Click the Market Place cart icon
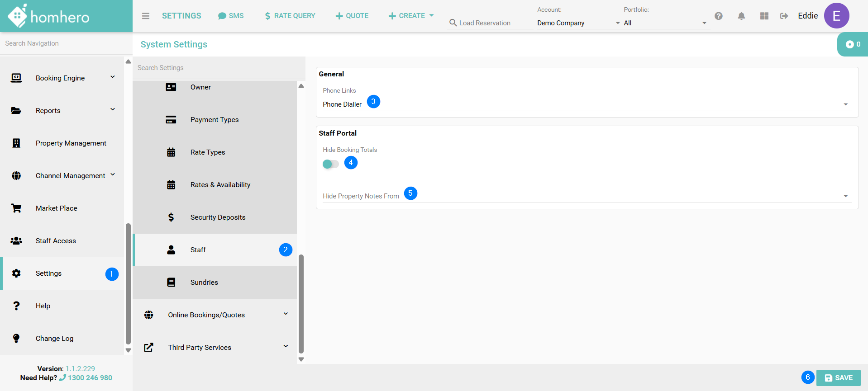This screenshot has width=868, height=391. coord(16,208)
